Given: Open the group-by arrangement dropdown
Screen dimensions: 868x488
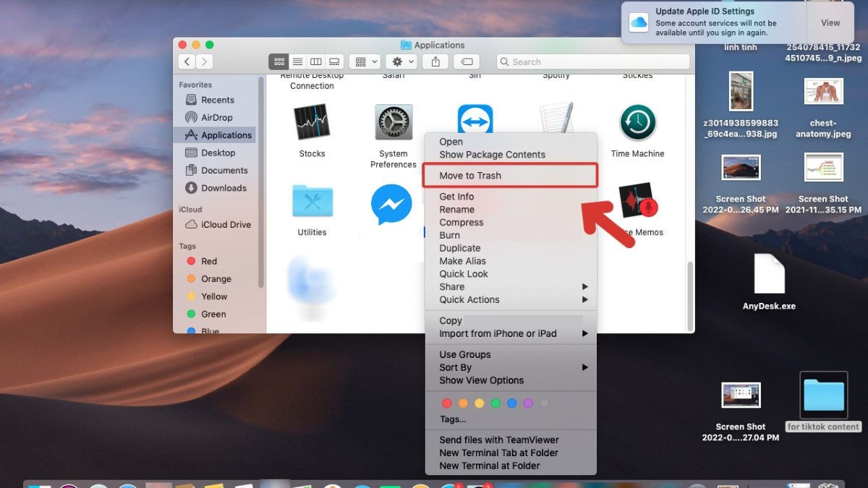Looking at the screenshot, I should pyautogui.click(x=365, y=62).
